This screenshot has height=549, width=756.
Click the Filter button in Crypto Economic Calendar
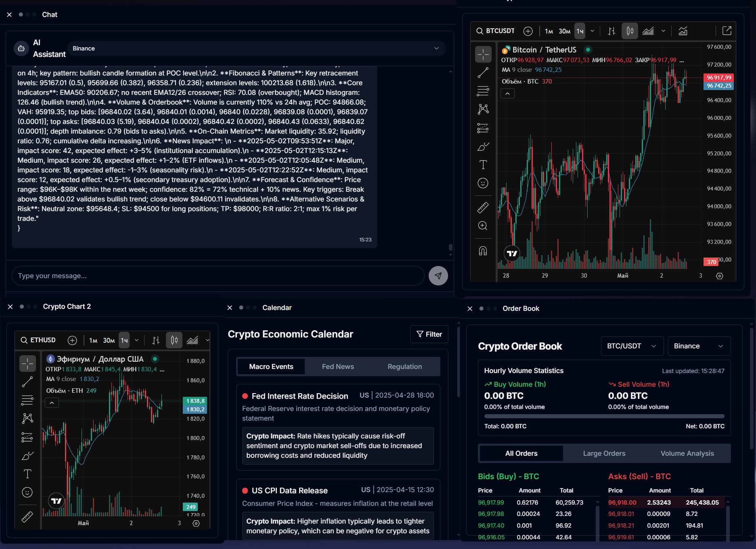[429, 334]
